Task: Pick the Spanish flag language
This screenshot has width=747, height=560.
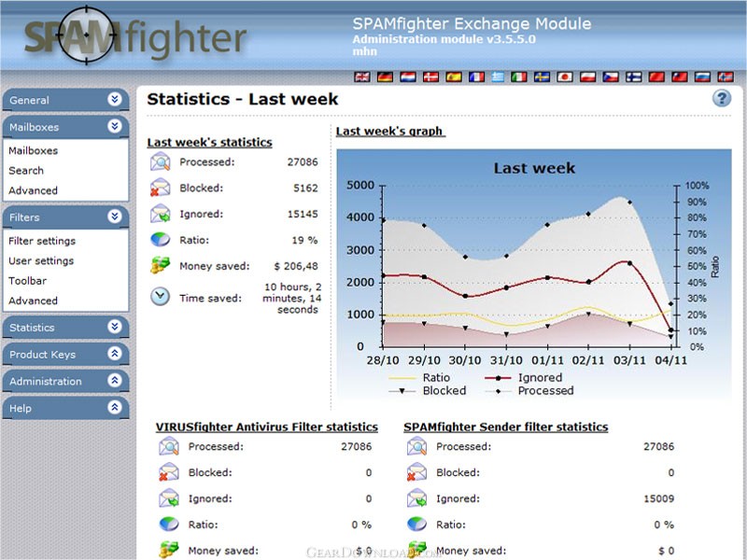Action: click(454, 77)
